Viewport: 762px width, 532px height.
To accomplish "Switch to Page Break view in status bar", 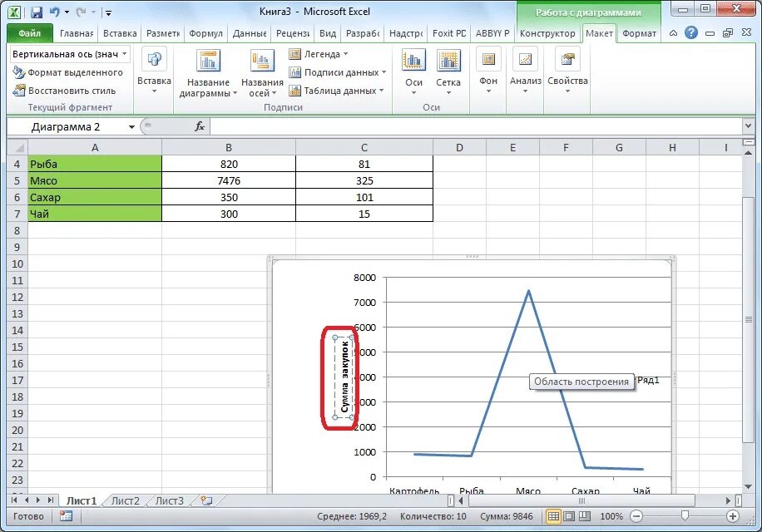I will (584, 516).
